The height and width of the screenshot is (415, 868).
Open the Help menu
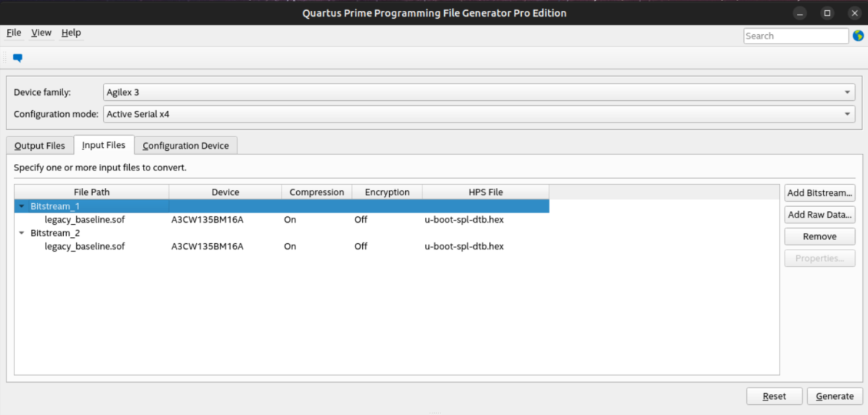(x=71, y=33)
